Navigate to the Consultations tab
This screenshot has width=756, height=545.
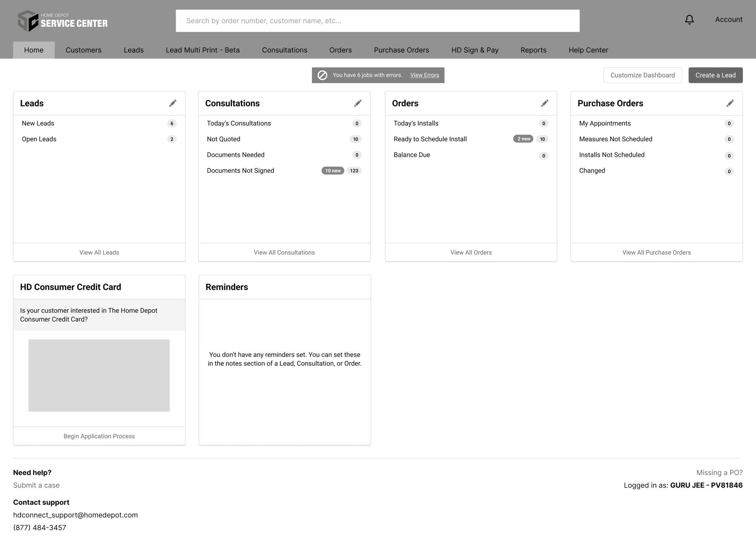pos(285,50)
